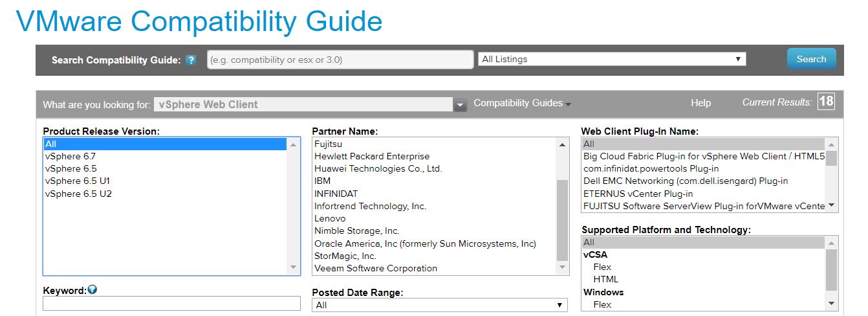The height and width of the screenshot is (316, 868).
Task: Open the All Listings dropdown
Action: point(611,59)
